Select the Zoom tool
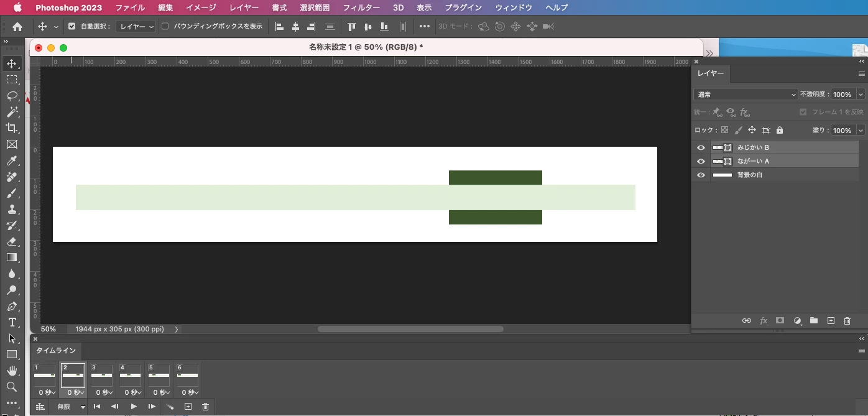The image size is (868, 416). coord(12,387)
